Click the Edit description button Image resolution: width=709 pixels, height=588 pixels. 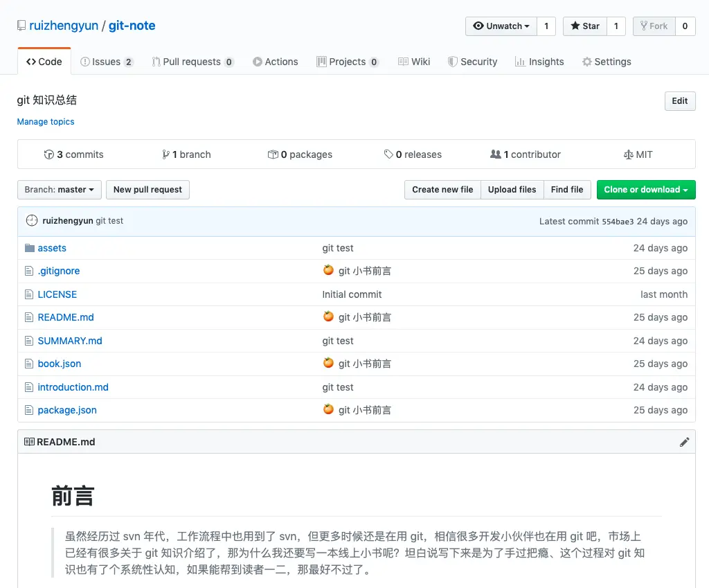tap(680, 101)
